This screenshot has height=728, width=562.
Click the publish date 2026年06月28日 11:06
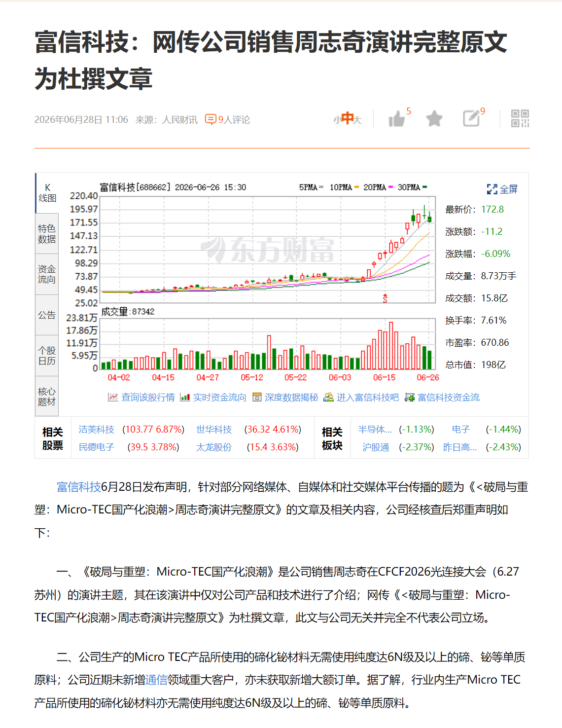coord(81,120)
